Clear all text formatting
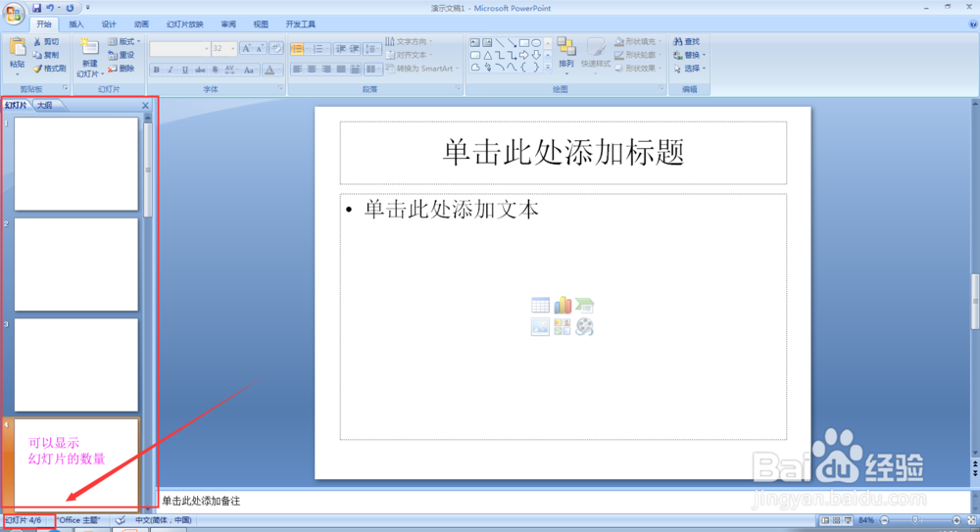980x532 pixels. [x=275, y=48]
